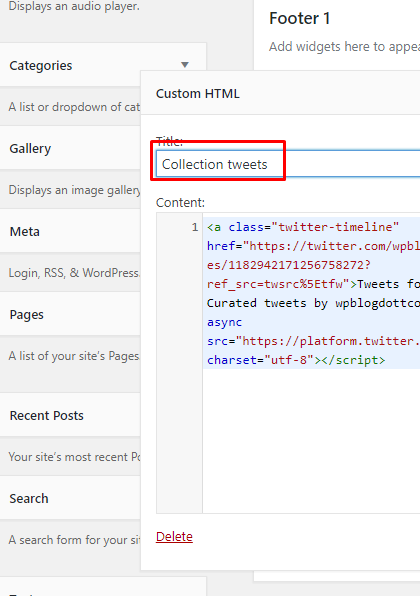Expand the Categories widget dropdown arrow
The height and width of the screenshot is (596, 420).
point(185,65)
